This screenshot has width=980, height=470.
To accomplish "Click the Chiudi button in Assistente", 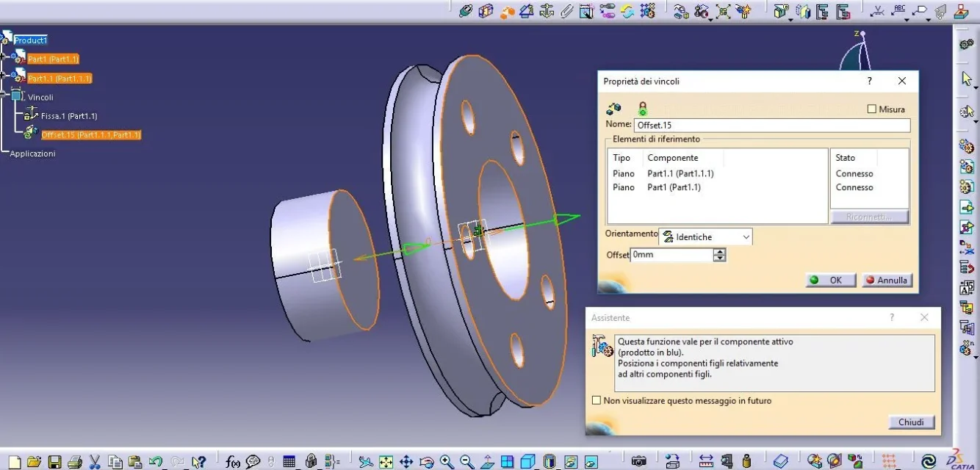I will [x=912, y=422].
